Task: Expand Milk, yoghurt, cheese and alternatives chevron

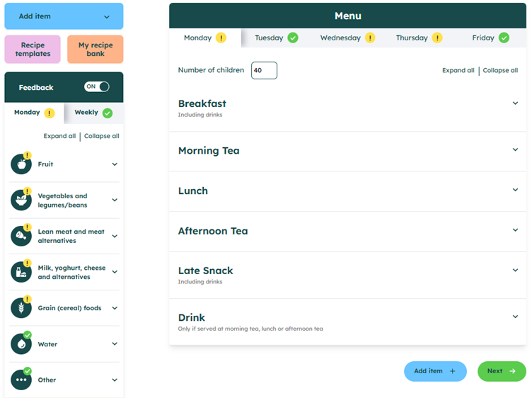Action: tap(115, 272)
